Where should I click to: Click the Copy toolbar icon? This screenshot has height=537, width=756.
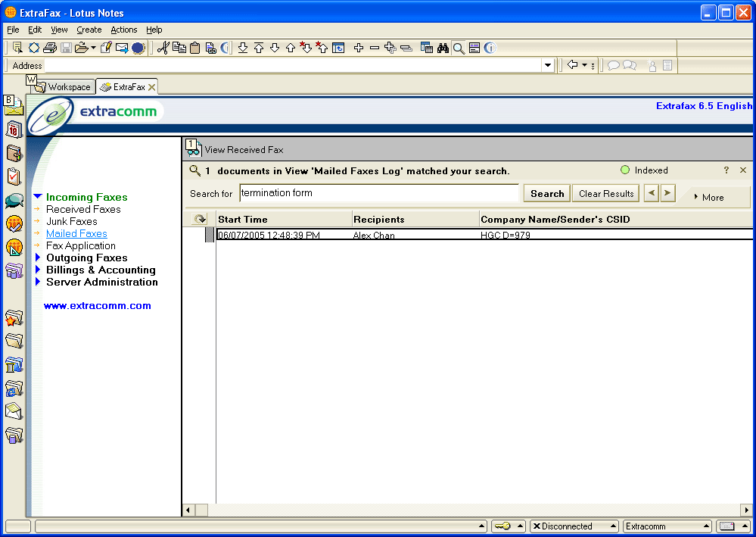click(x=179, y=47)
